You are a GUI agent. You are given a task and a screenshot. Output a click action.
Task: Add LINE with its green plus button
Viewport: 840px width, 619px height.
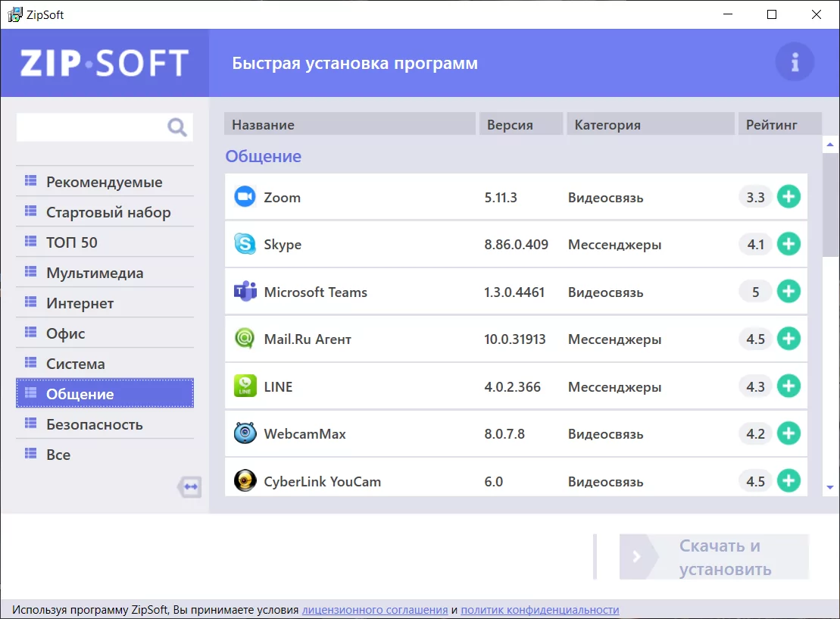(x=788, y=386)
